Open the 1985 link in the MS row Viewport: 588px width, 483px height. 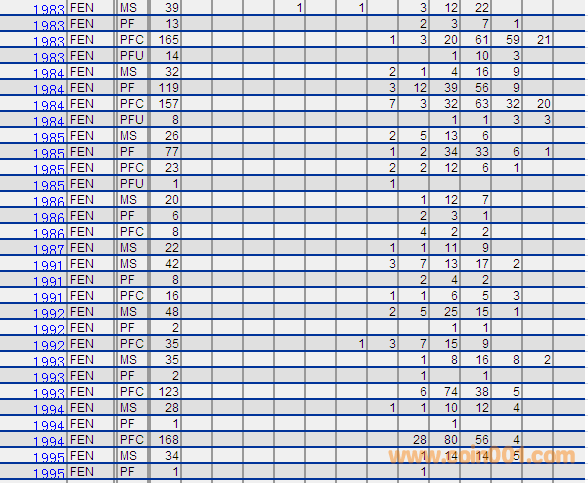[49, 137]
